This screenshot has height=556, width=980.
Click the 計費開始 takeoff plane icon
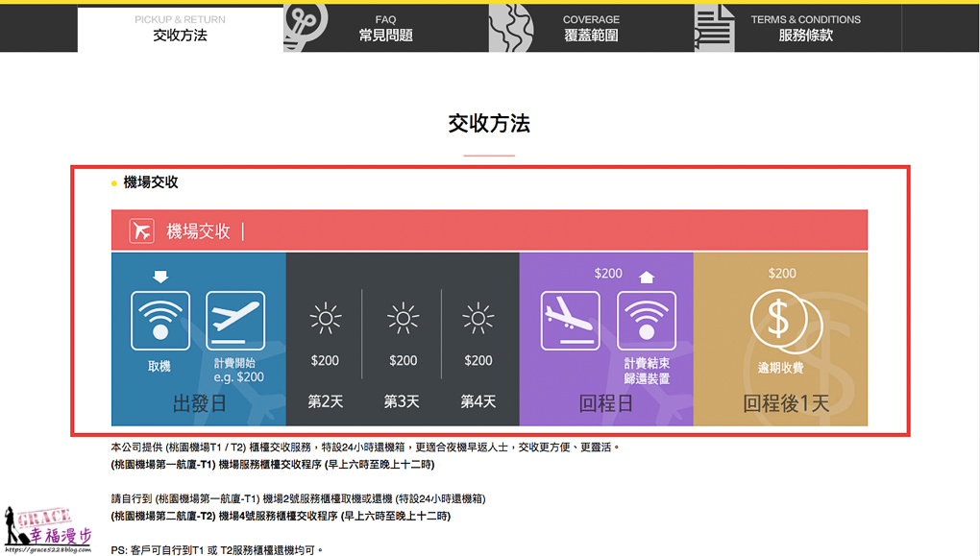(x=235, y=321)
